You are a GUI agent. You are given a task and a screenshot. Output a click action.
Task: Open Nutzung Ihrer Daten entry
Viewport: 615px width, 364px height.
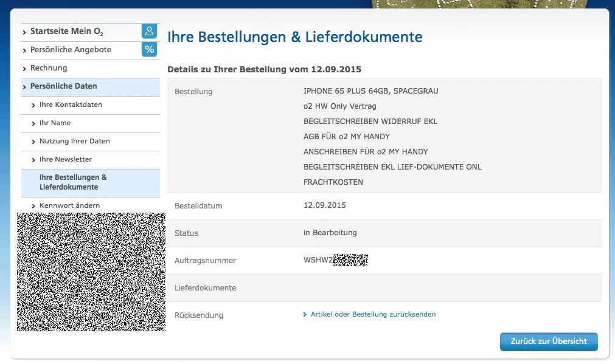point(75,141)
